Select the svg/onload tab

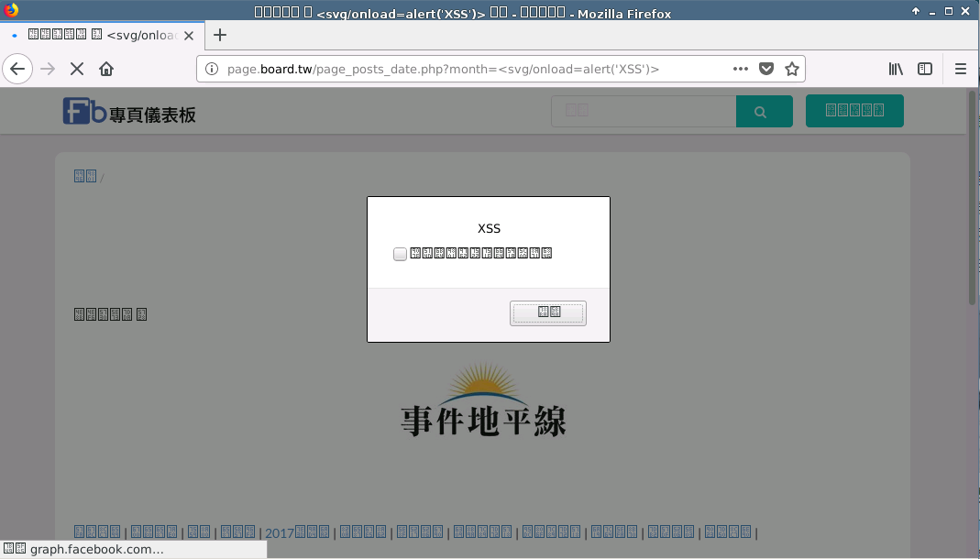coord(103,35)
